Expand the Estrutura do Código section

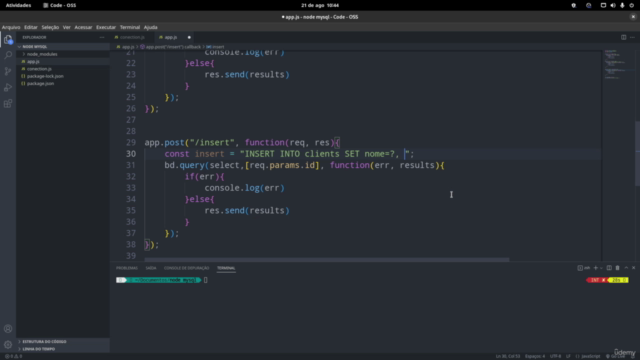pyautogui.click(x=63, y=342)
